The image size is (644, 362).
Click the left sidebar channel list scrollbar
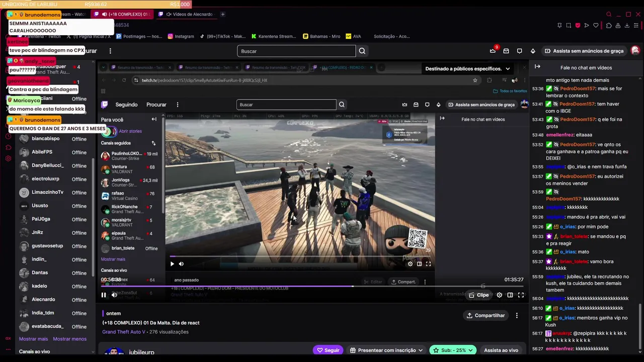tap(93, 217)
